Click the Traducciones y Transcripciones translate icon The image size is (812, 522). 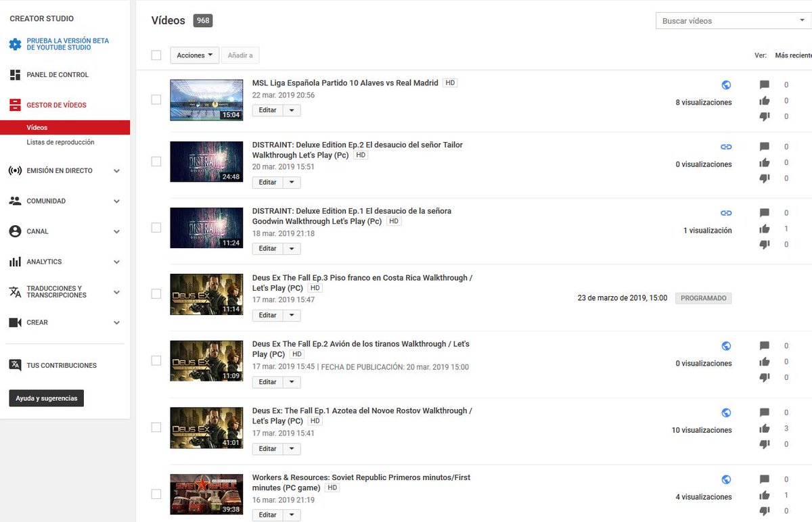point(15,292)
